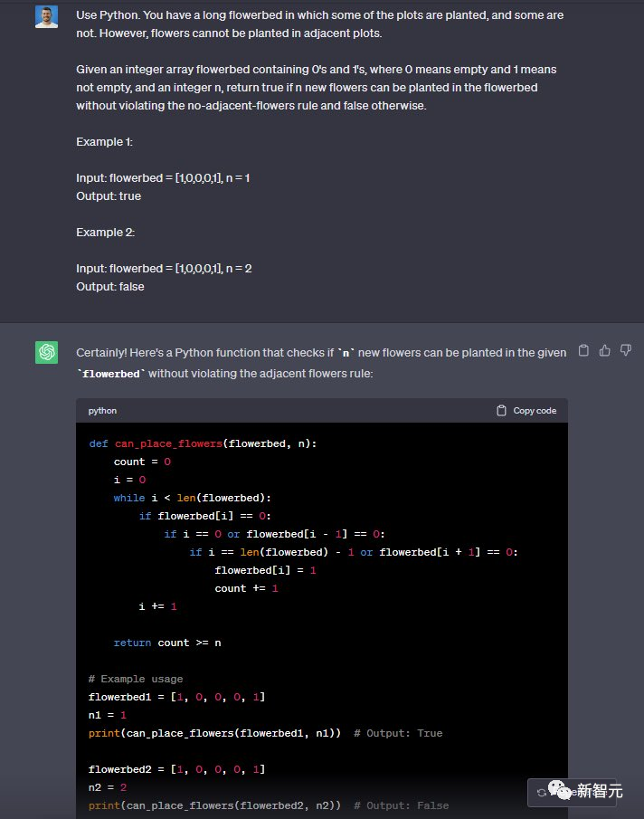Click the ChatGPT logo avatar
Image resolution: width=644 pixels, height=819 pixels.
click(x=46, y=352)
